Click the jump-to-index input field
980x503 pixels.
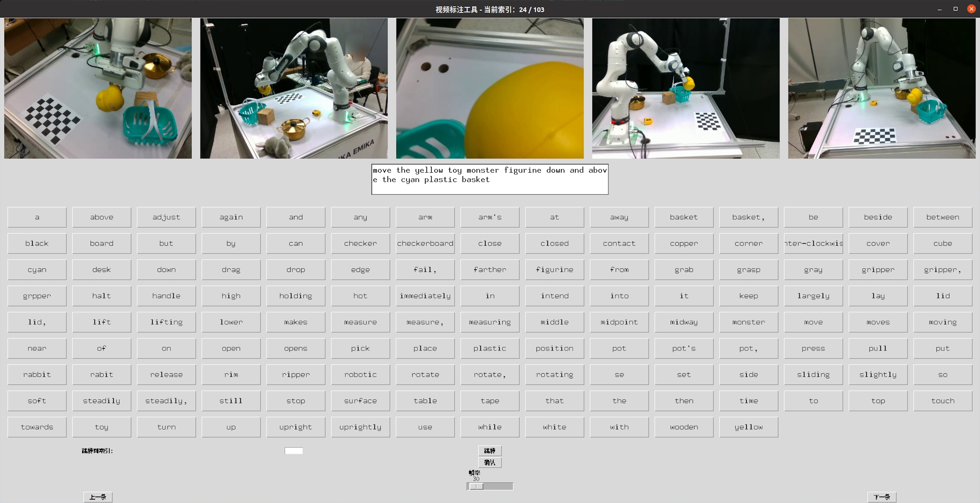293,451
